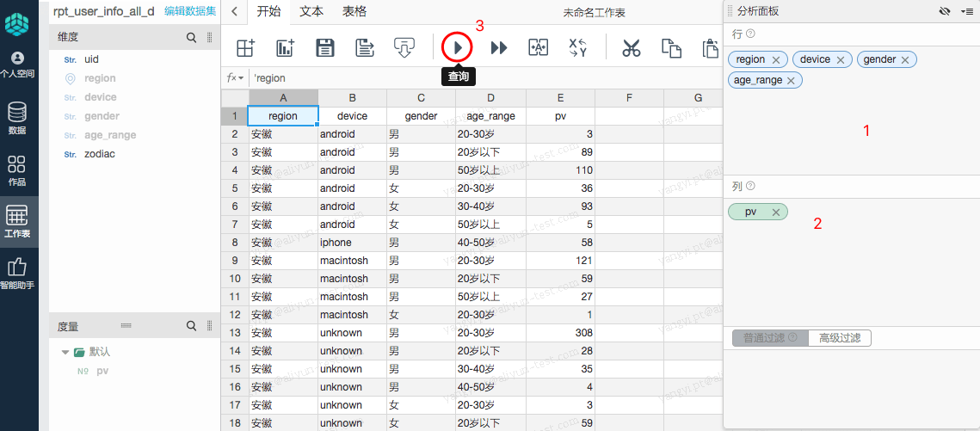
Task: Open the fx formula dropdown
Action: pyautogui.click(x=235, y=78)
